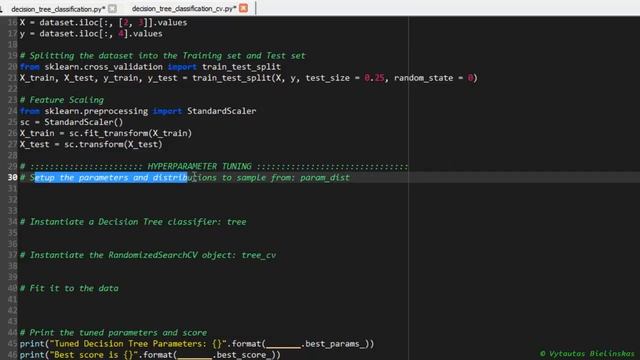Close the decision_tree_classification_cv.py tab

tap(244, 8)
